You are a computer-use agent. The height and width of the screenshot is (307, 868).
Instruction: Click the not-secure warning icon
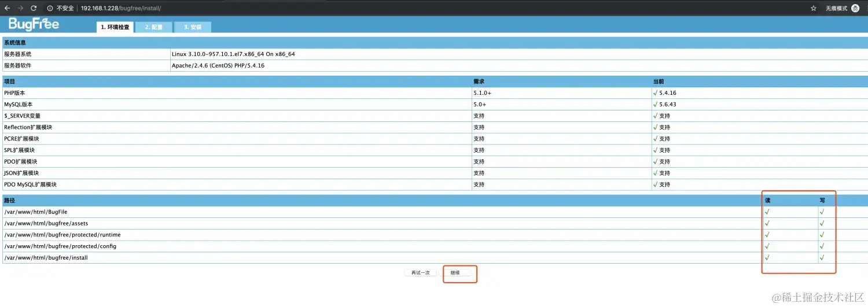(x=50, y=8)
